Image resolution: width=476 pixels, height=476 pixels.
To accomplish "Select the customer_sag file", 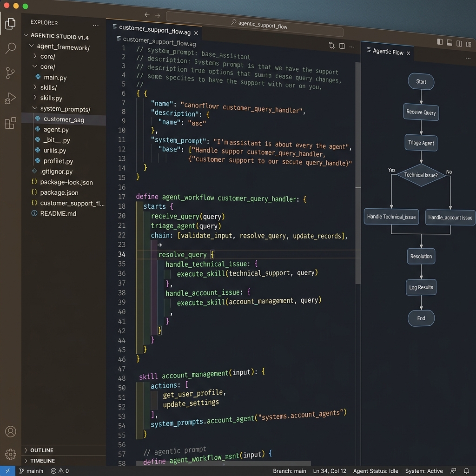I will click(x=64, y=119).
